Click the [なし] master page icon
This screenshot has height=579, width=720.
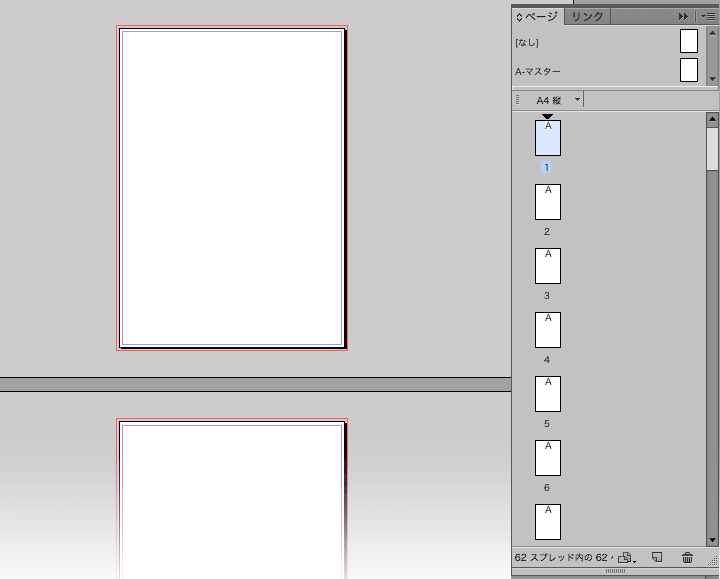[688, 41]
